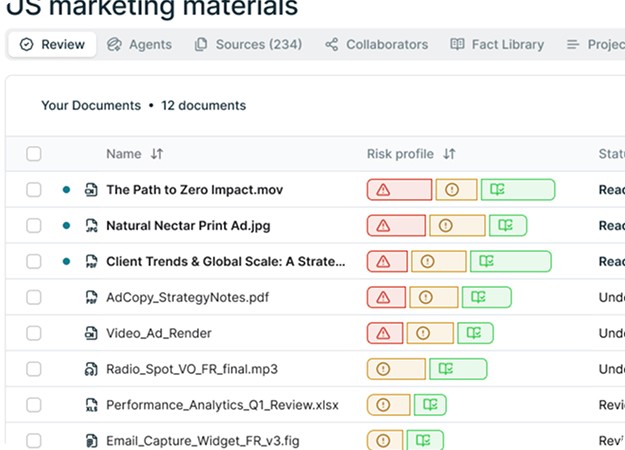This screenshot has width=625, height=450.
Task: Click green fact-check badge for Natural Nectar Print Ad.jpg
Action: (x=508, y=226)
